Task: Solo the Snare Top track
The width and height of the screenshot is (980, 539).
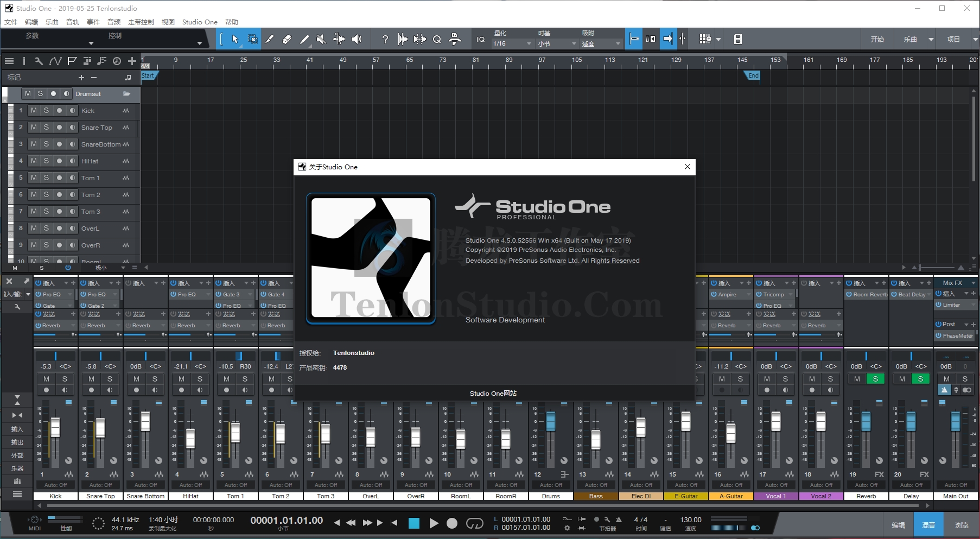Action: point(46,128)
